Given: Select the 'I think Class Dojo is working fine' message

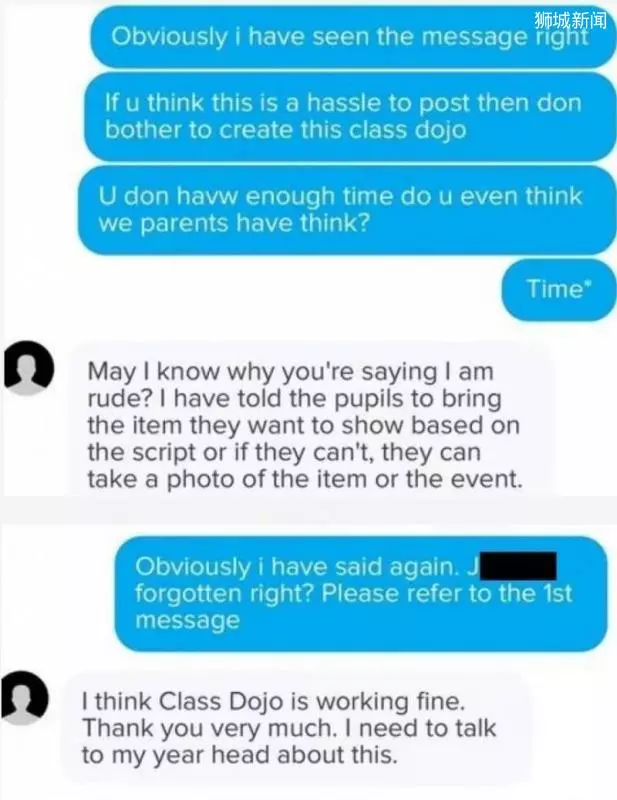Looking at the screenshot, I should 293,728.
